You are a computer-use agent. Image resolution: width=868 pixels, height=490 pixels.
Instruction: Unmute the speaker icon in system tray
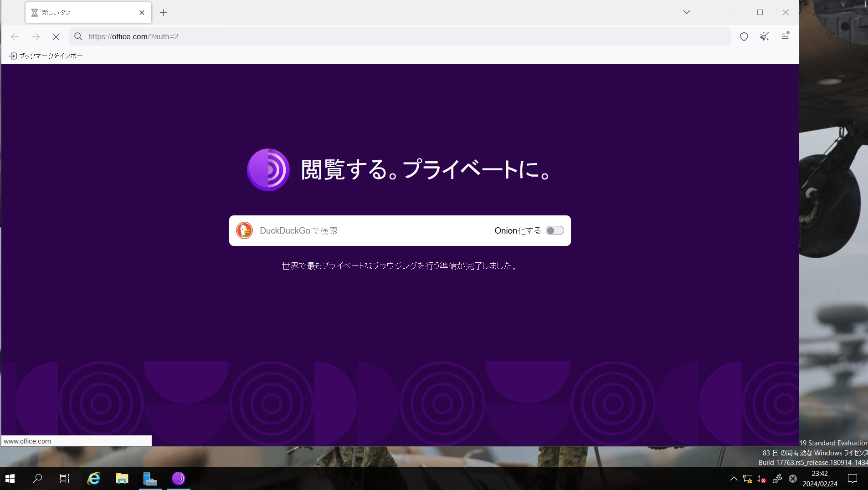(761, 479)
